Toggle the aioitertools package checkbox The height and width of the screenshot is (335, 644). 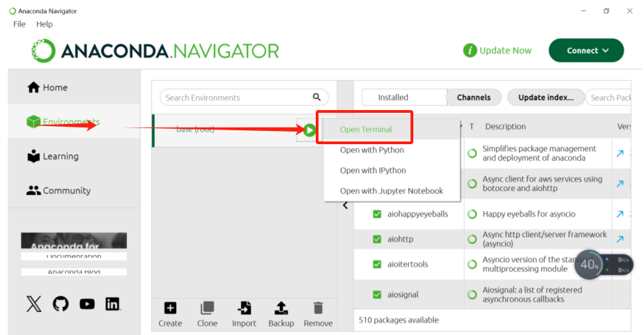click(x=377, y=264)
